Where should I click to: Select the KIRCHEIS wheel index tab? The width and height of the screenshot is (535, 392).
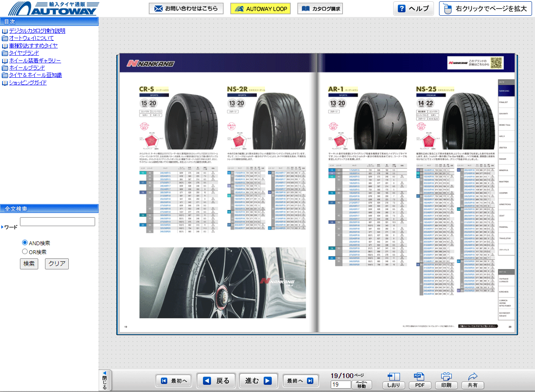[x=506, y=292]
